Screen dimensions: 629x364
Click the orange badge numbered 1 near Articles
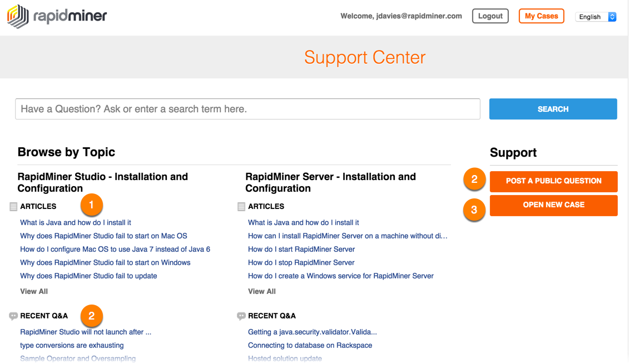click(91, 205)
